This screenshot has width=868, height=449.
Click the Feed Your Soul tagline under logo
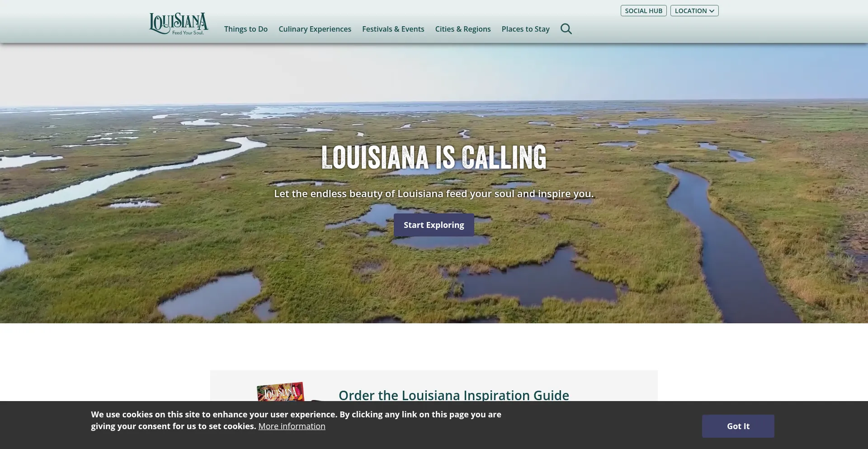point(188,33)
